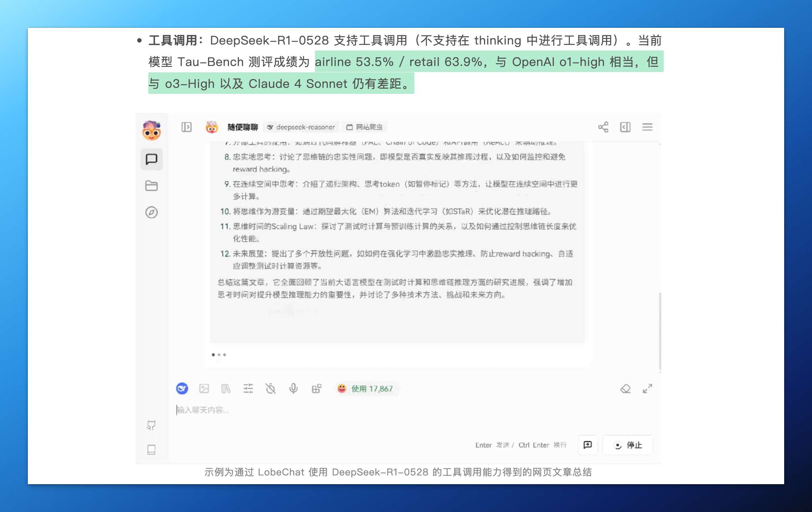Open the chat conversations sidebar icon
The height and width of the screenshot is (512, 812).
tap(152, 159)
